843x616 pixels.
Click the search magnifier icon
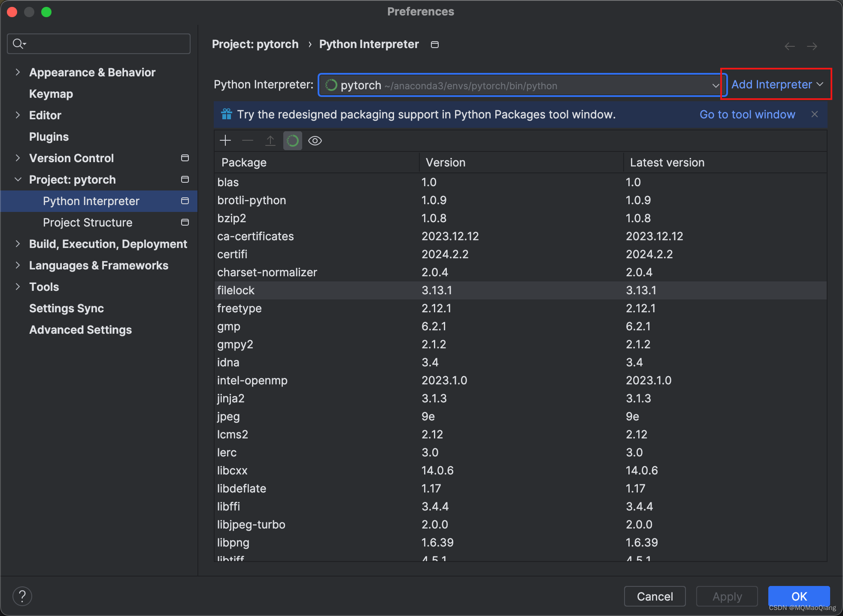[19, 44]
